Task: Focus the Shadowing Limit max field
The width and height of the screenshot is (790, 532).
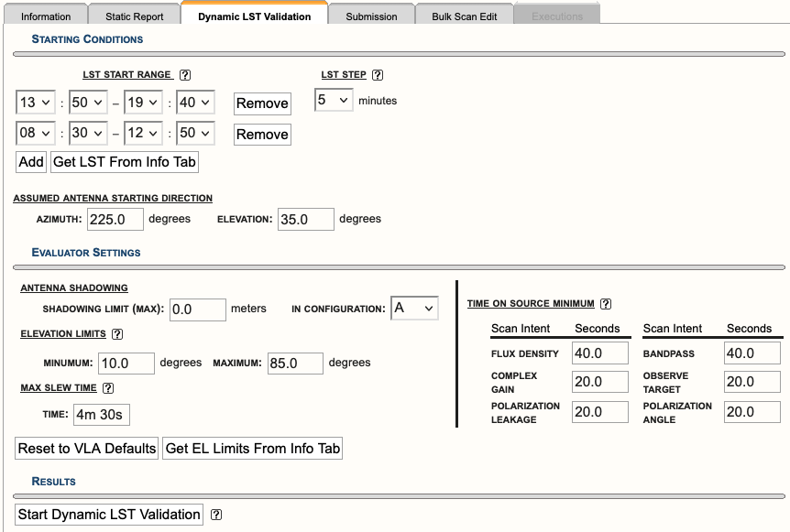Action: point(198,309)
